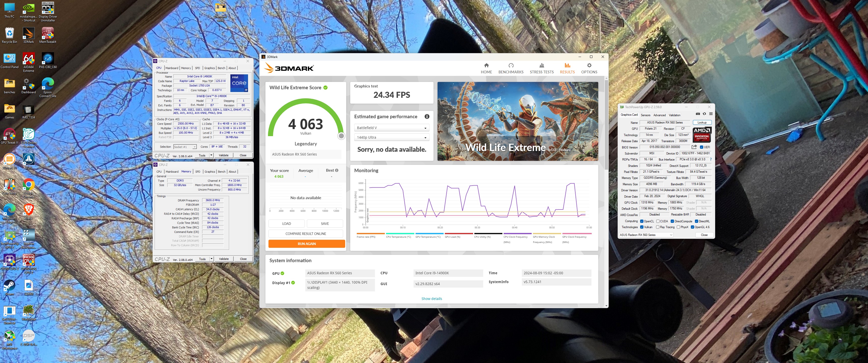Screen dimensions: 868x363
Task: Launch AIDA64 Extreme desktop icon
Action: click(29, 63)
